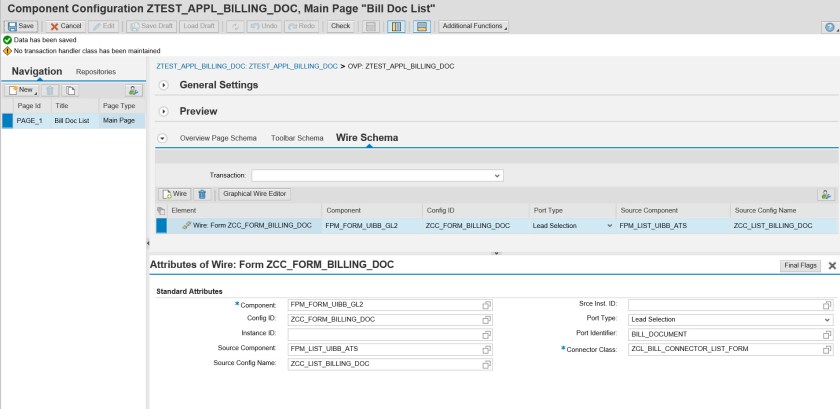840x409 pixels.
Task: Toggle the navigation side panel layout button
Action: tap(396, 26)
